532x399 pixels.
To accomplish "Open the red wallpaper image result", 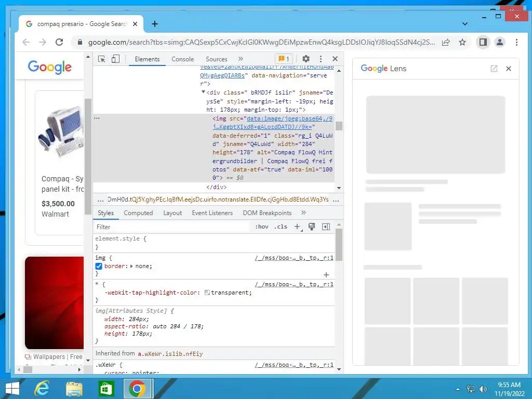I will 54,303.
